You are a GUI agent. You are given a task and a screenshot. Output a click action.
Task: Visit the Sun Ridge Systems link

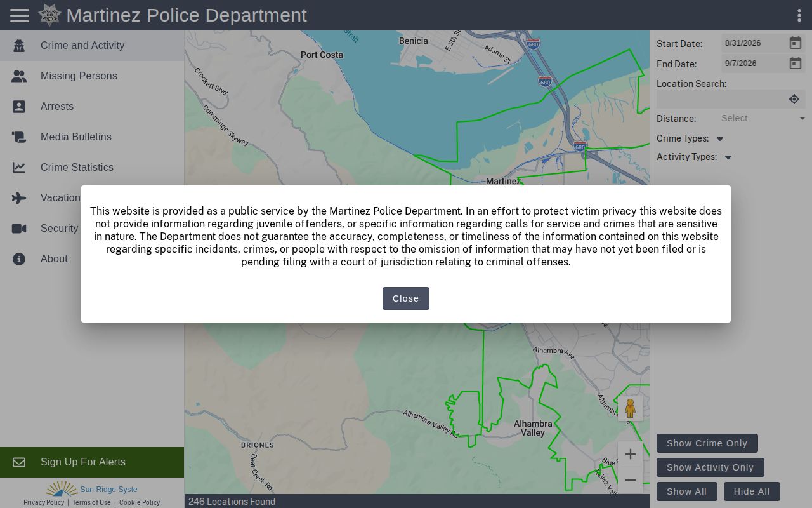tap(92, 489)
